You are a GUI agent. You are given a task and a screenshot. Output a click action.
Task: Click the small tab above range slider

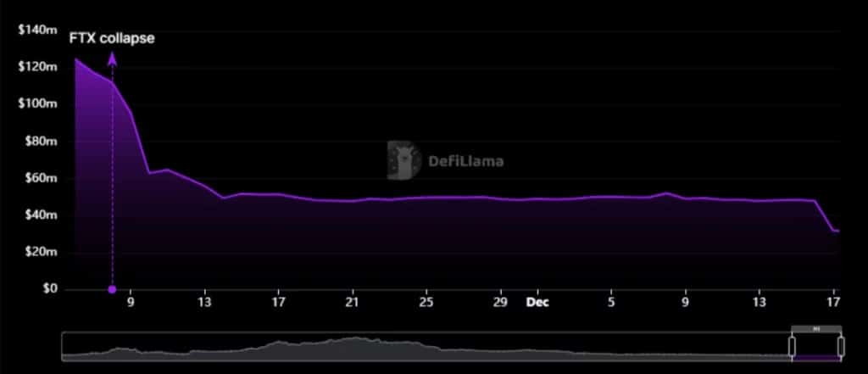click(816, 329)
